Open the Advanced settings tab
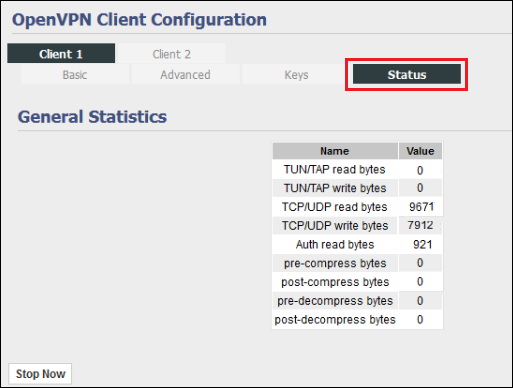 tap(185, 74)
